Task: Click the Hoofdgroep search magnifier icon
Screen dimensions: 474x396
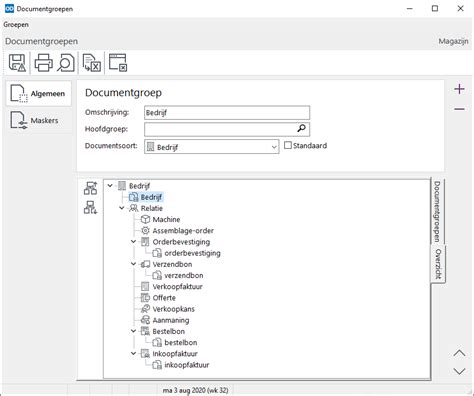Action: (x=301, y=128)
